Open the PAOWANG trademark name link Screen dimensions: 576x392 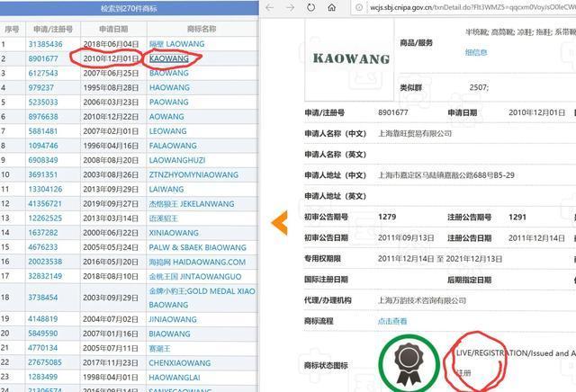tap(169, 102)
